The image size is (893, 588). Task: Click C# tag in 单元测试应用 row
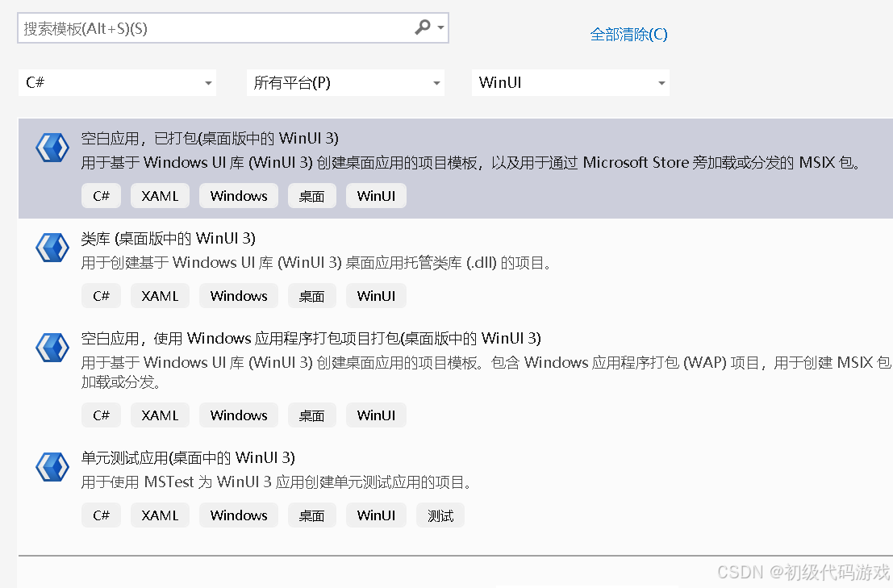click(102, 515)
